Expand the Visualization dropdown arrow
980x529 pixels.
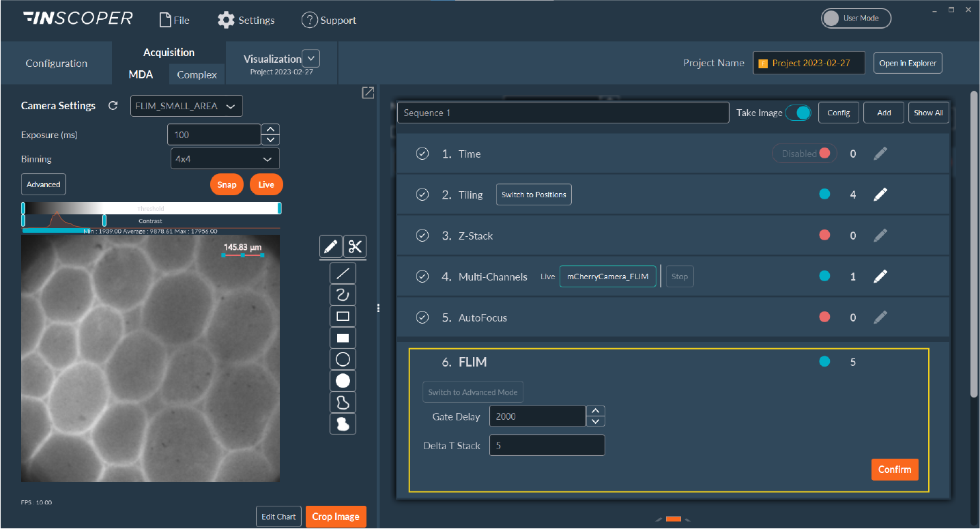311,59
